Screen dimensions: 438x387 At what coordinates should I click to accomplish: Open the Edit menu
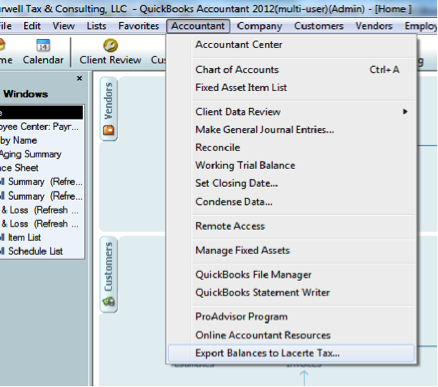click(x=32, y=26)
